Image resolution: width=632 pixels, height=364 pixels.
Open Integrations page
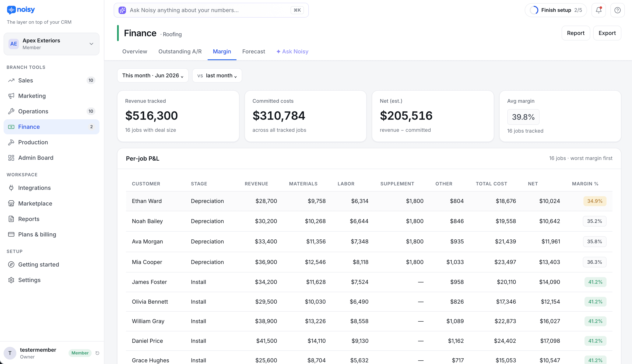52,188
